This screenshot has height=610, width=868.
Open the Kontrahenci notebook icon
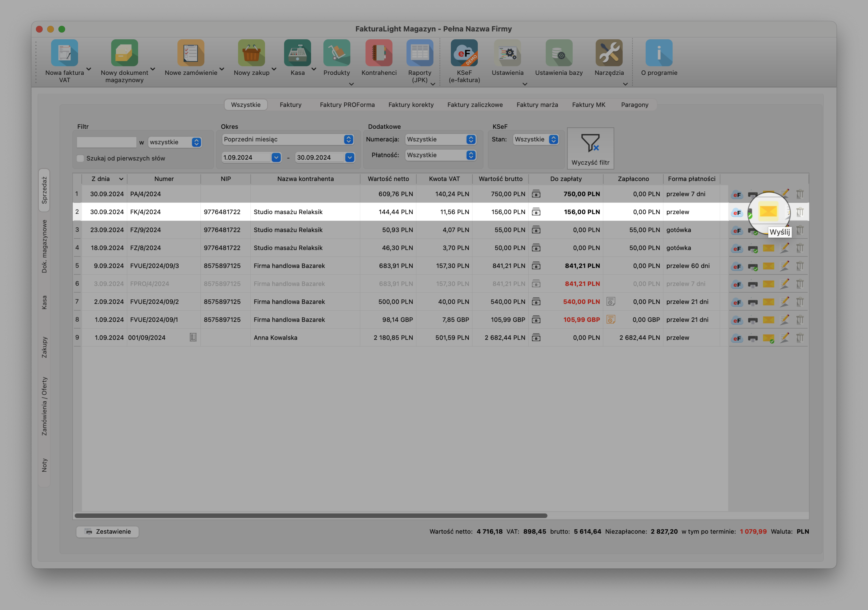coord(379,53)
